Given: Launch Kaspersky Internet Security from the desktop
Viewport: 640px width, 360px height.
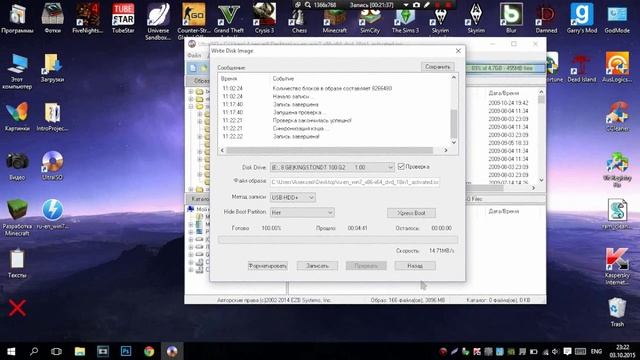Looking at the screenshot, I should (x=617, y=266).
